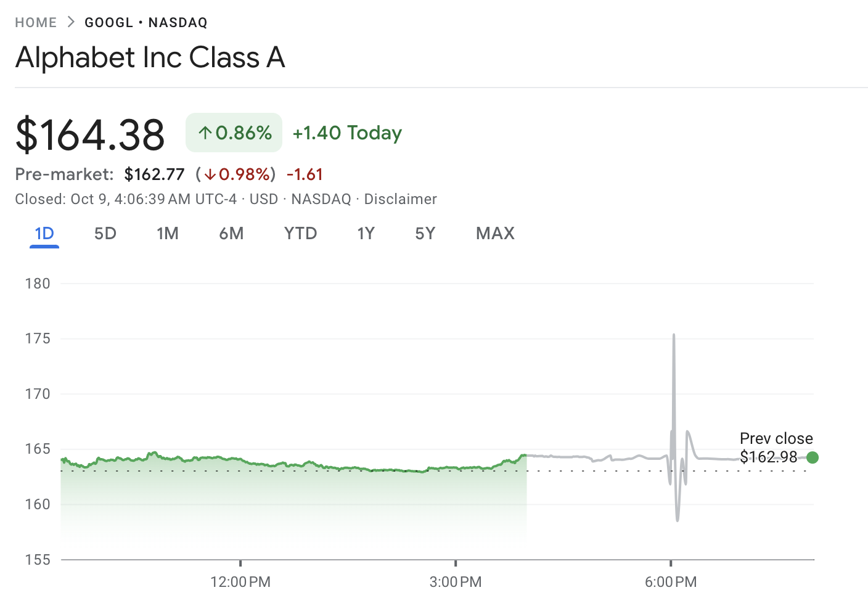Switch to the 5Y range tab

[x=425, y=234]
